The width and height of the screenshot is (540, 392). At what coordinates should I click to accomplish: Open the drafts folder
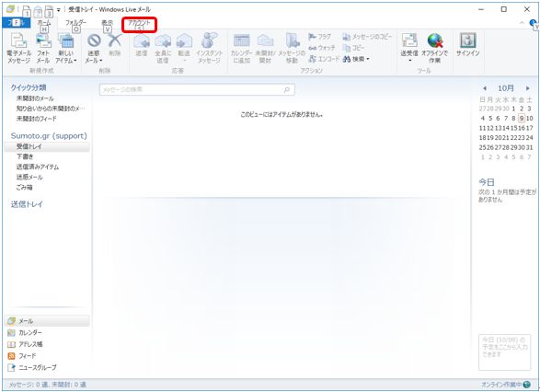coord(25,156)
